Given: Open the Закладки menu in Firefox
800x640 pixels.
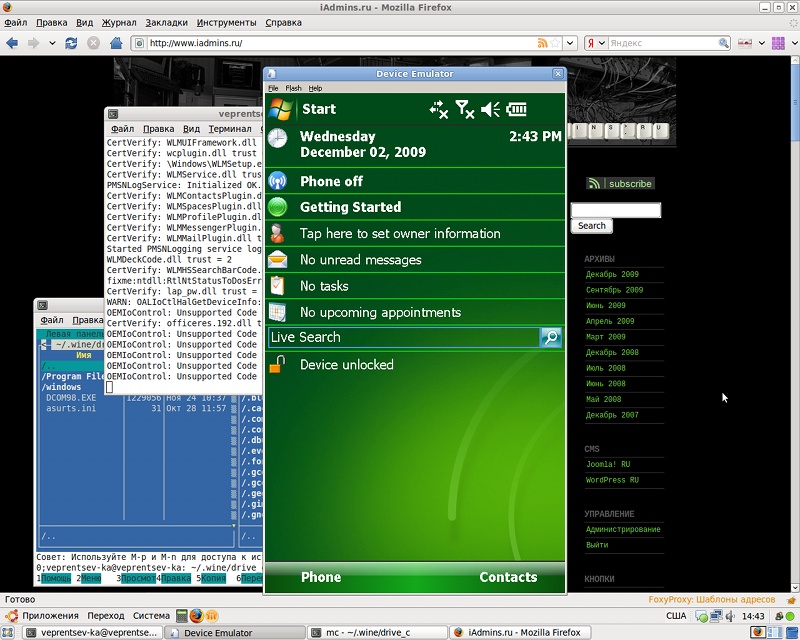Looking at the screenshot, I should (x=166, y=22).
